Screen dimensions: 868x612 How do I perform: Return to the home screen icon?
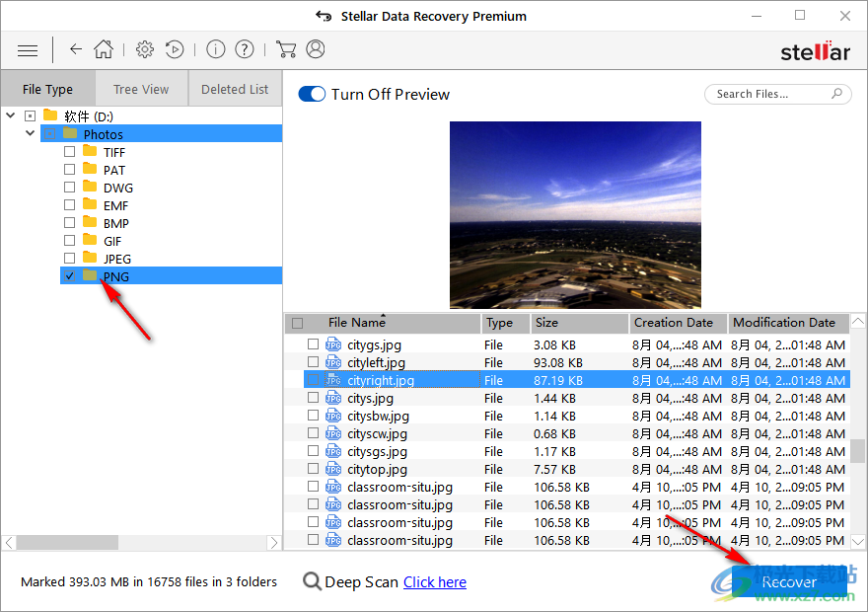(104, 49)
